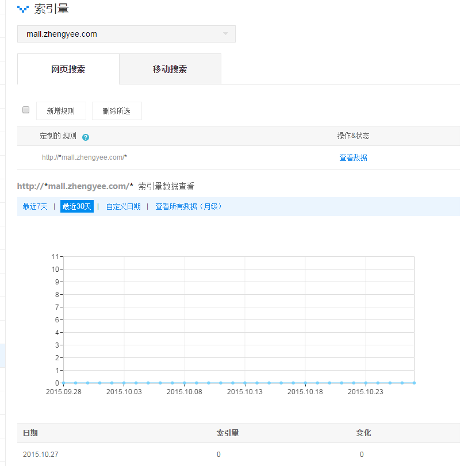Click the chart data point at 2015.10.18
Image resolution: width=476 pixels, height=466 pixels.
coord(305,383)
